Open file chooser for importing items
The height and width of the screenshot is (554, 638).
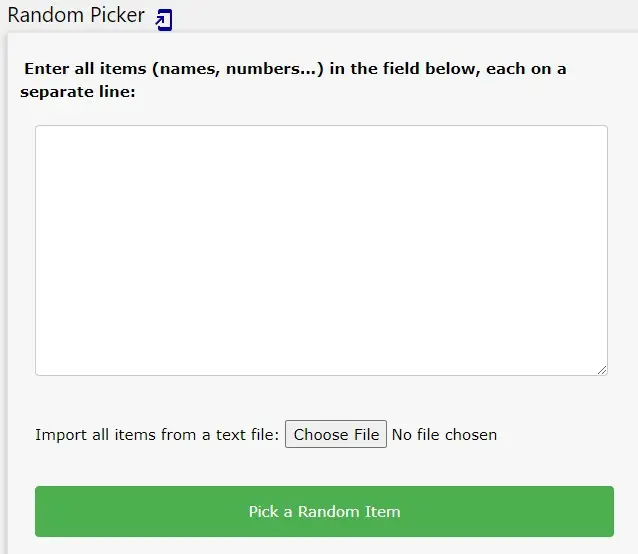pos(336,434)
